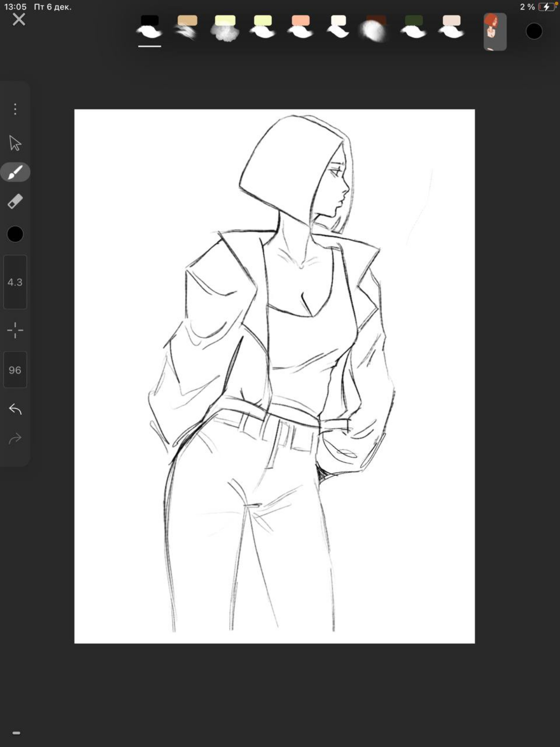Choose the dark green brush preset
The width and height of the screenshot is (560, 747).
pos(413,28)
